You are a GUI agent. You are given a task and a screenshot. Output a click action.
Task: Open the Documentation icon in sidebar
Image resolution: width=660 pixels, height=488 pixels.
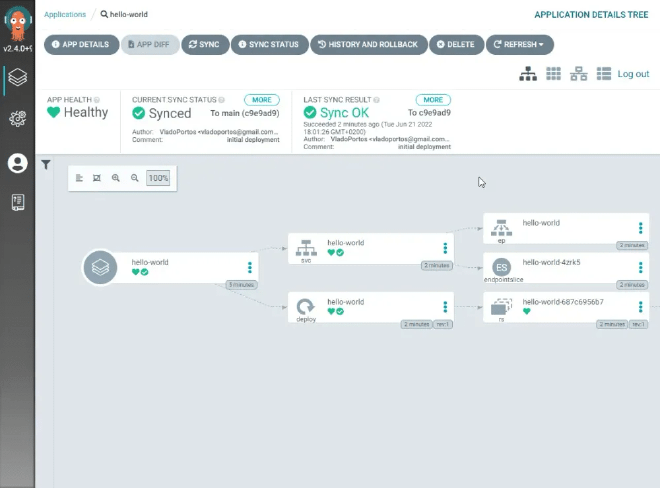[18, 203]
